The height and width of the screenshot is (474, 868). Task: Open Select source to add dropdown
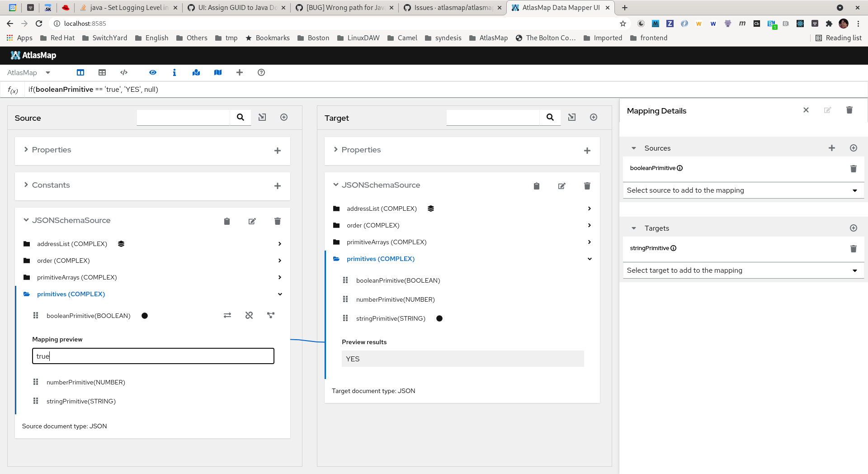coord(743,190)
